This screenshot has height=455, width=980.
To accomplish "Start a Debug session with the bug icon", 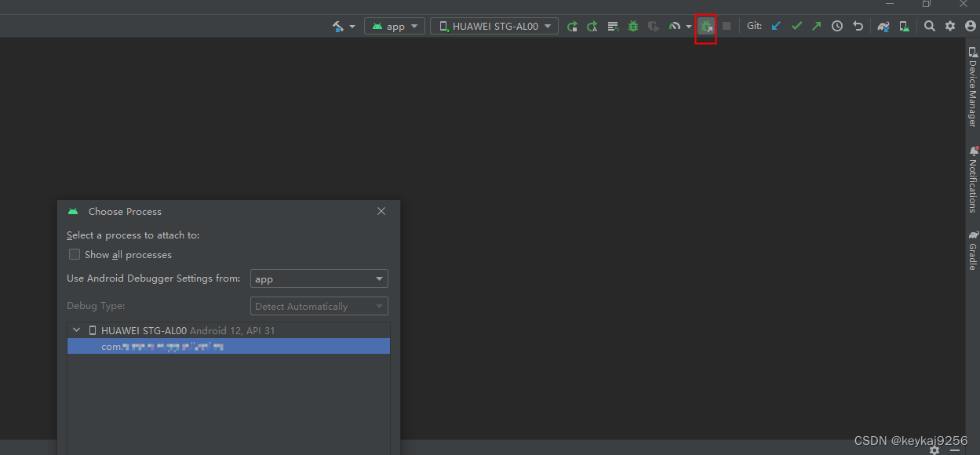I will click(x=632, y=25).
